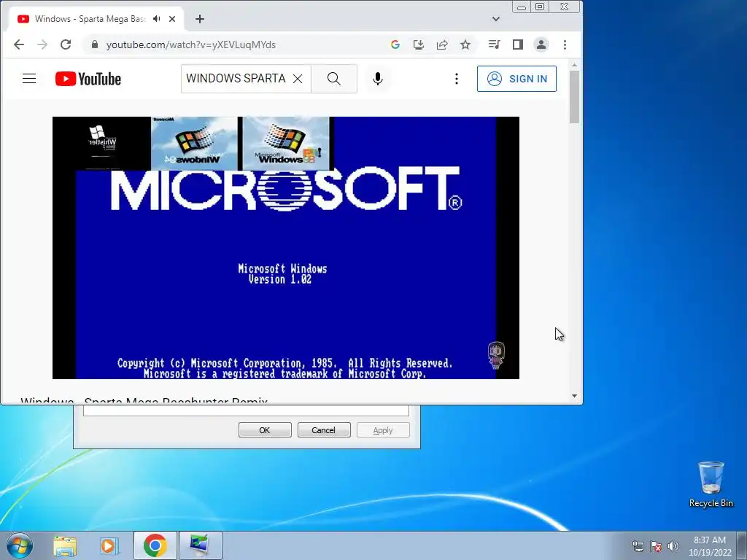
Task: Close the Windows - Sparta Mega tab
Action: (x=172, y=19)
